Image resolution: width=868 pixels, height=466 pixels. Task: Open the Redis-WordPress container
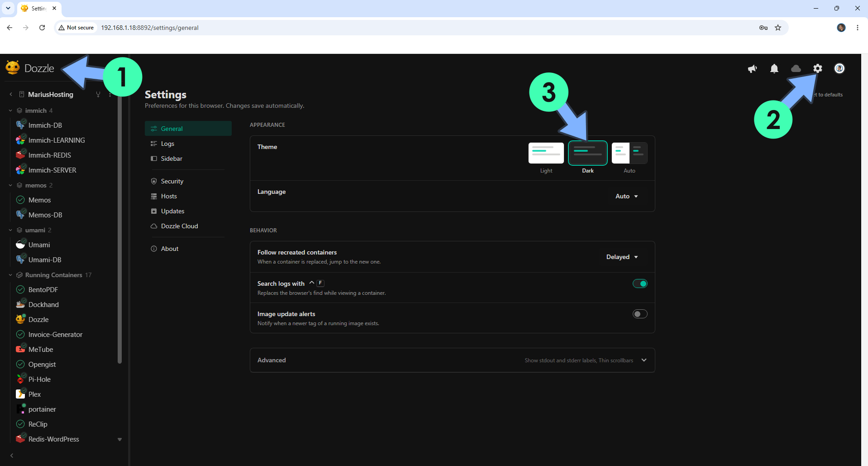53,439
